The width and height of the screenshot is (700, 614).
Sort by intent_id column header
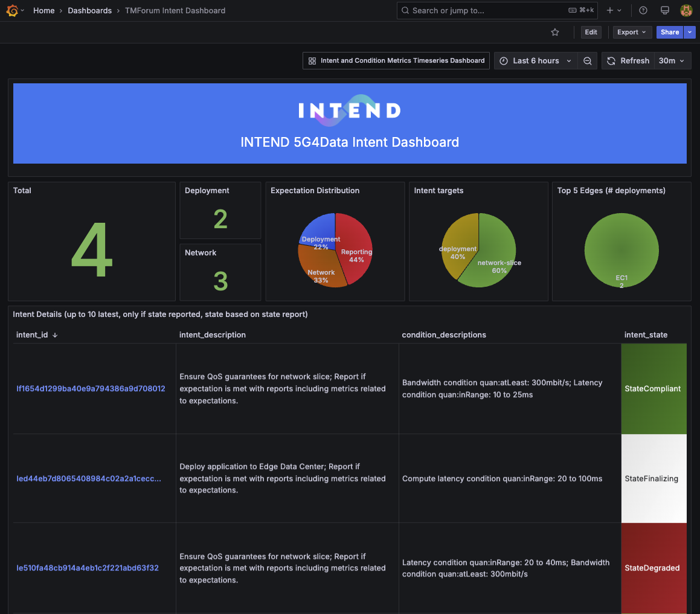32,334
